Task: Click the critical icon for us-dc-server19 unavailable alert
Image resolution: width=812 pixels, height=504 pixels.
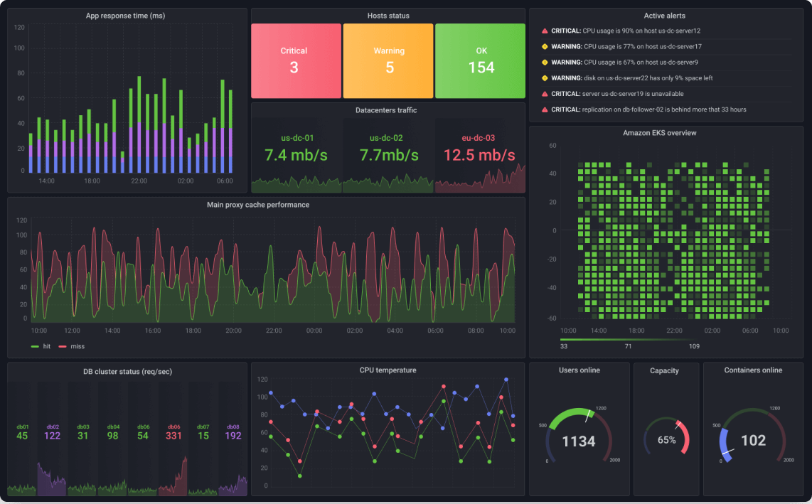Action: coord(544,94)
